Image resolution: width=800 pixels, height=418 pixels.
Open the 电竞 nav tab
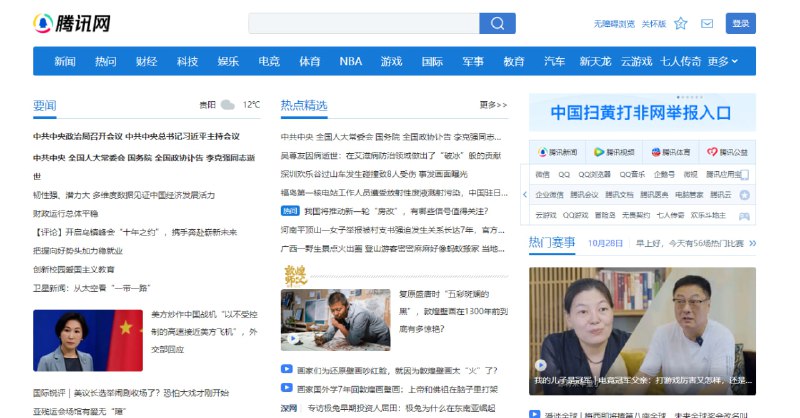pyautogui.click(x=269, y=61)
